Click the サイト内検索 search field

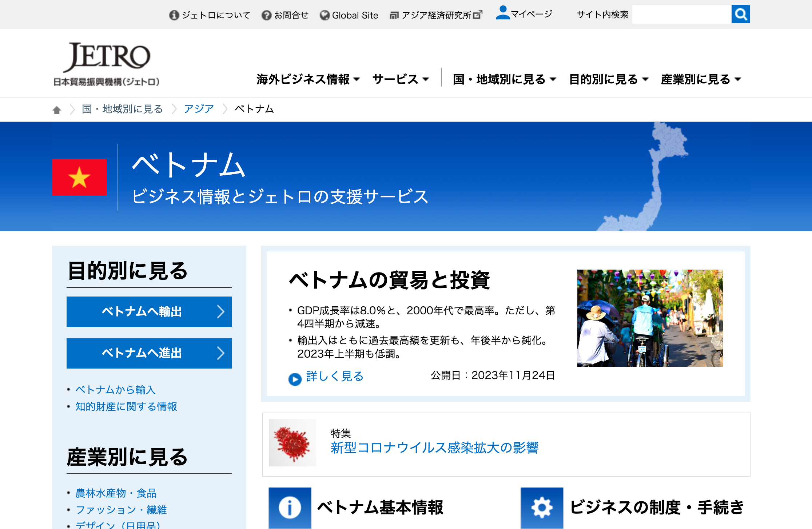pos(681,15)
